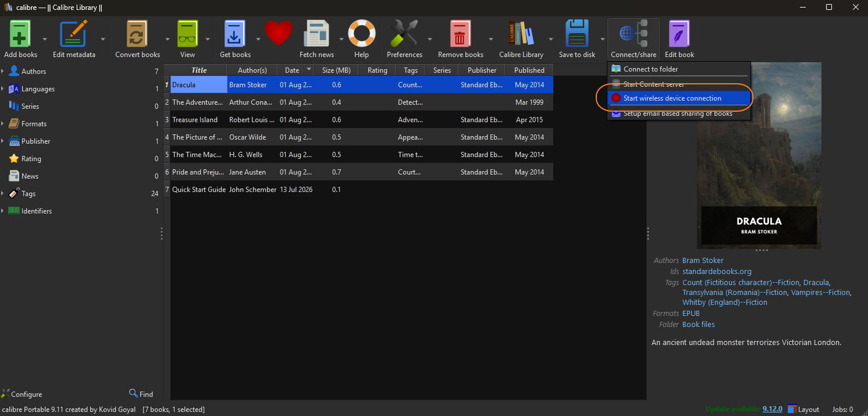Click the Dracula cover image
Image resolution: width=868 pixels, height=416 pixels.
759,155
